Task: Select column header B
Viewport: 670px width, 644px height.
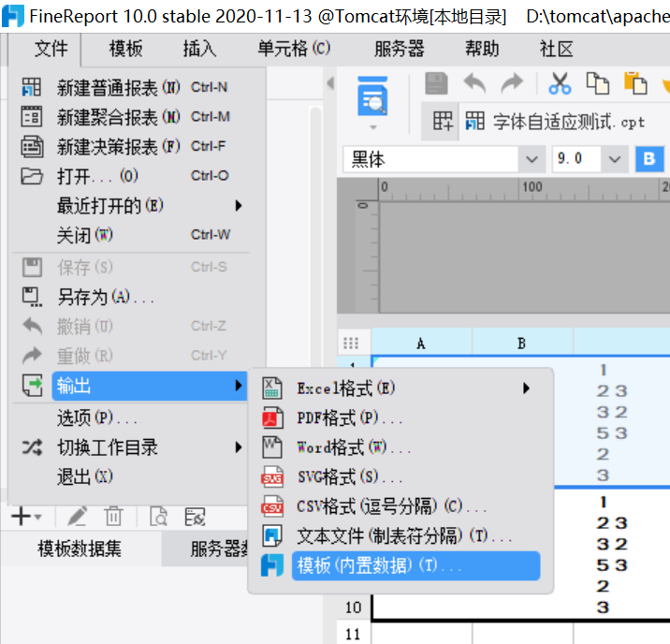Action: point(522,344)
